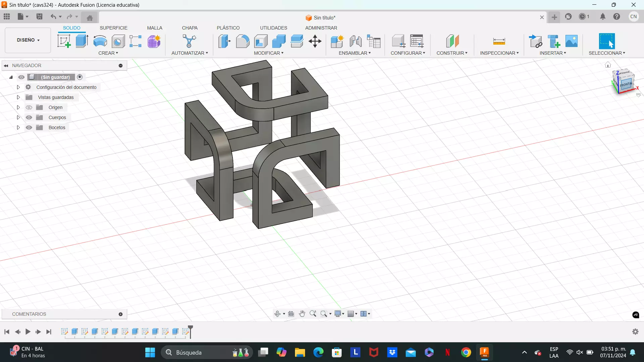Toggle visibility of Cuerpos folder
Image resolution: width=644 pixels, height=362 pixels.
(x=29, y=117)
